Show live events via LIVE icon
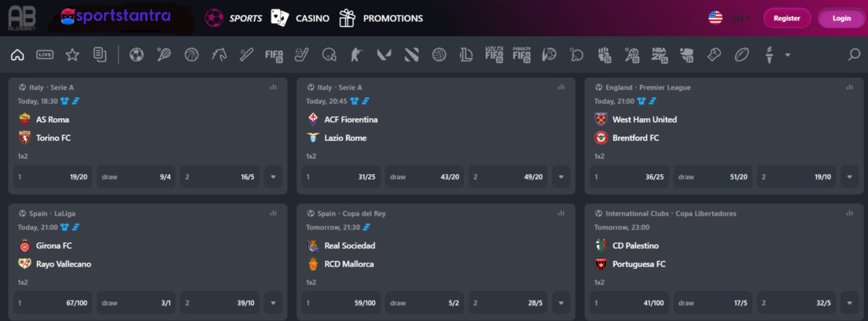The height and width of the screenshot is (321, 868). pyautogui.click(x=45, y=55)
